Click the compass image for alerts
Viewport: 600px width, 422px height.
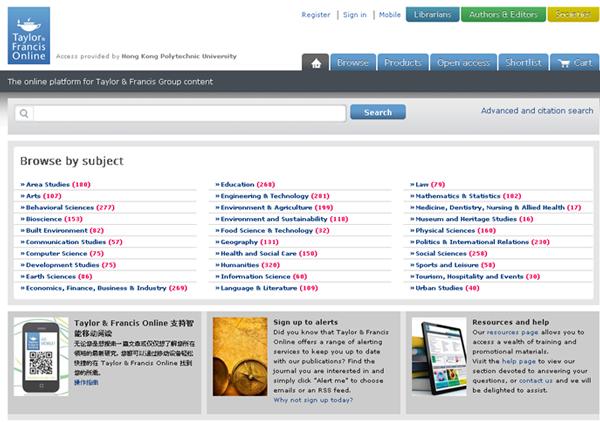coord(240,357)
